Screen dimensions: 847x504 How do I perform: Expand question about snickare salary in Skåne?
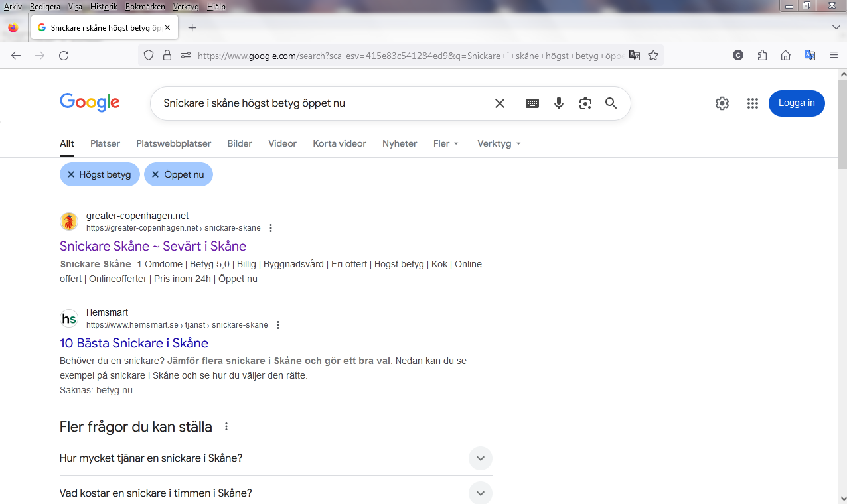pyautogui.click(x=480, y=458)
